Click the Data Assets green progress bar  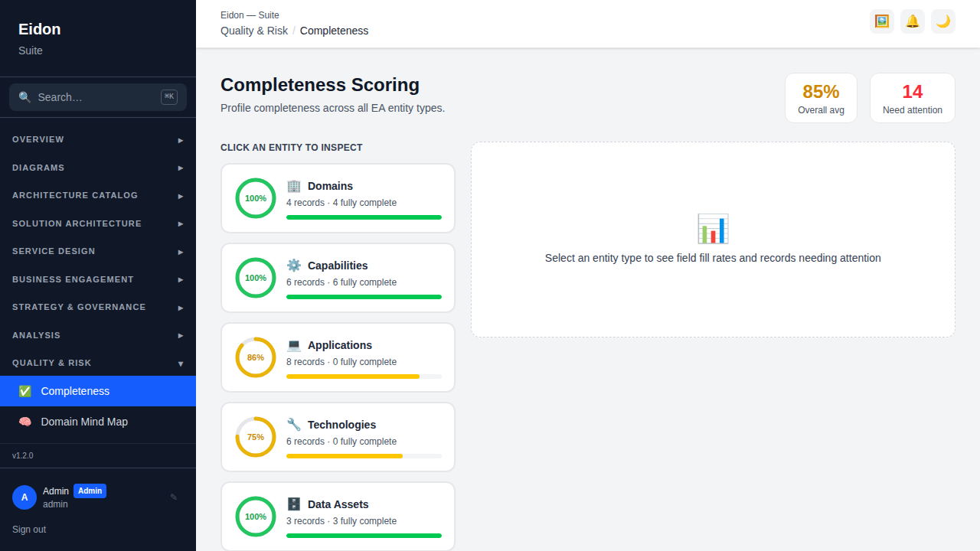pos(364,536)
